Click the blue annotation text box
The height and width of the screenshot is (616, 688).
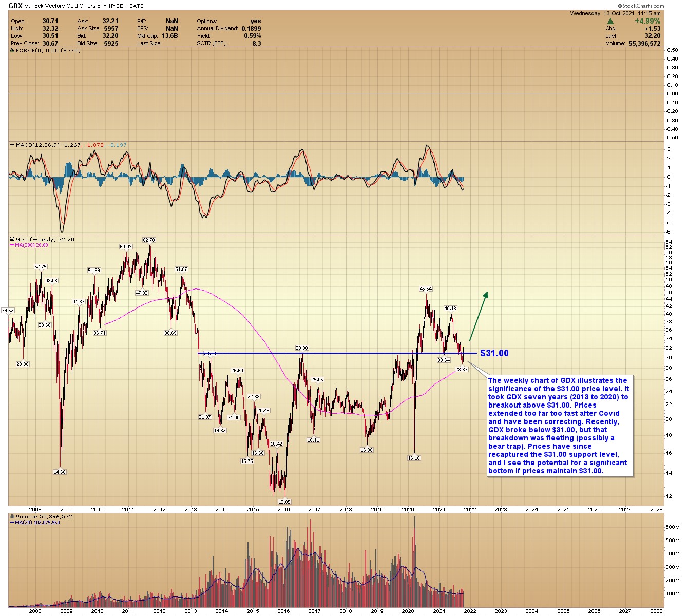(561, 426)
